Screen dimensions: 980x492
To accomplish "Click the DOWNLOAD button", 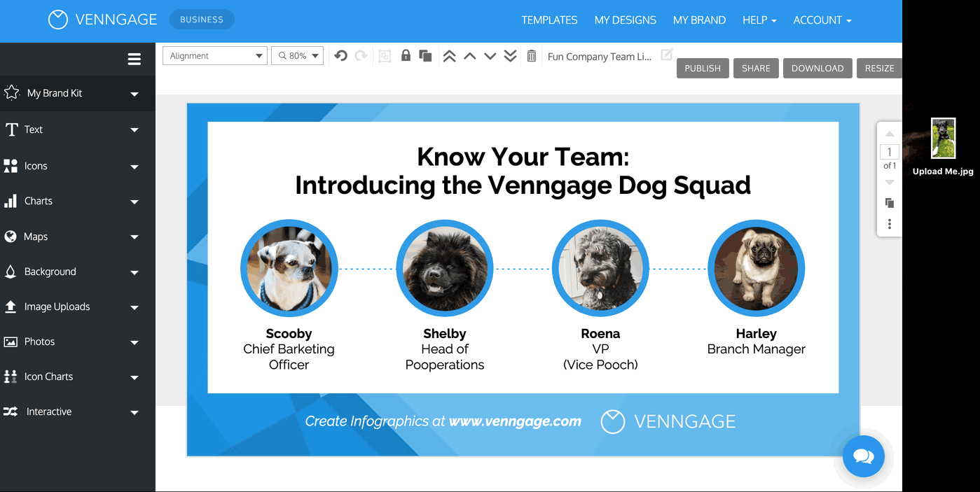I will click(817, 68).
